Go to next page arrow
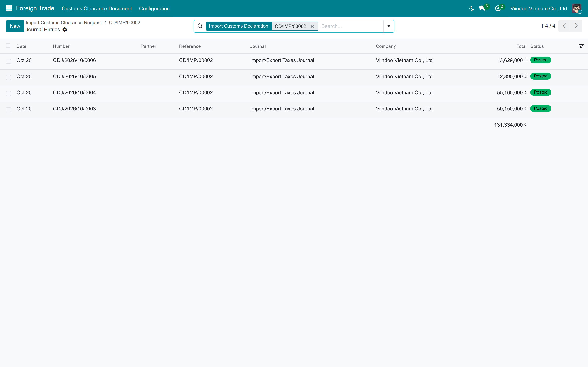Image resolution: width=588 pixels, height=367 pixels. click(576, 26)
